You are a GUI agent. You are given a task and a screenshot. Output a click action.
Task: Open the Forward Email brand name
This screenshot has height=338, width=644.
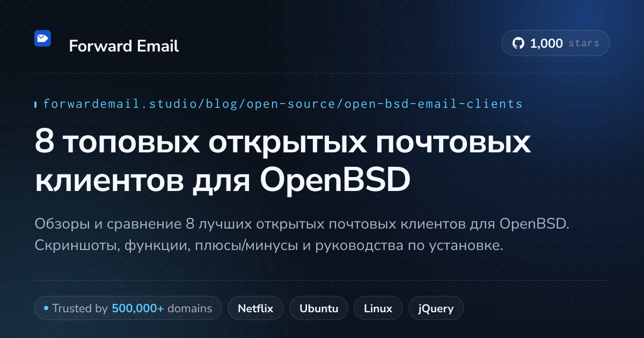tap(123, 46)
